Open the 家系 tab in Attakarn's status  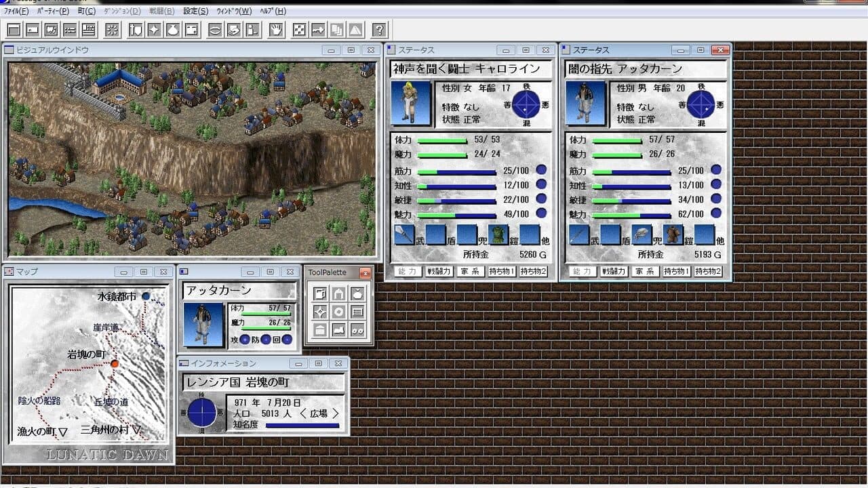click(x=645, y=271)
